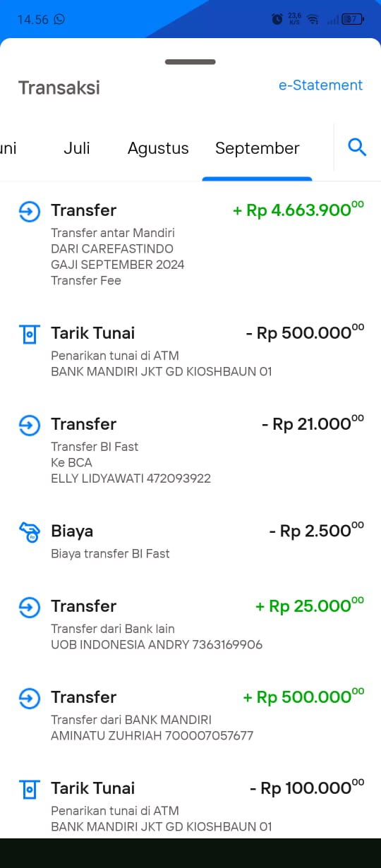This screenshot has width=381, height=868.
Task: Tap transfer icon for UOB INDONESIA entry
Action: [x=29, y=607]
